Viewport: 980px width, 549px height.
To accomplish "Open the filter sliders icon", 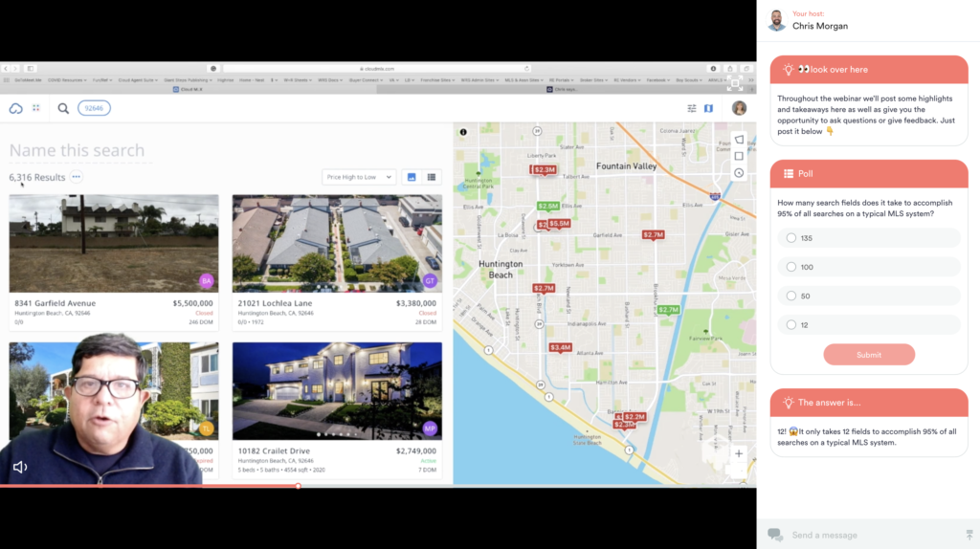I will (692, 108).
